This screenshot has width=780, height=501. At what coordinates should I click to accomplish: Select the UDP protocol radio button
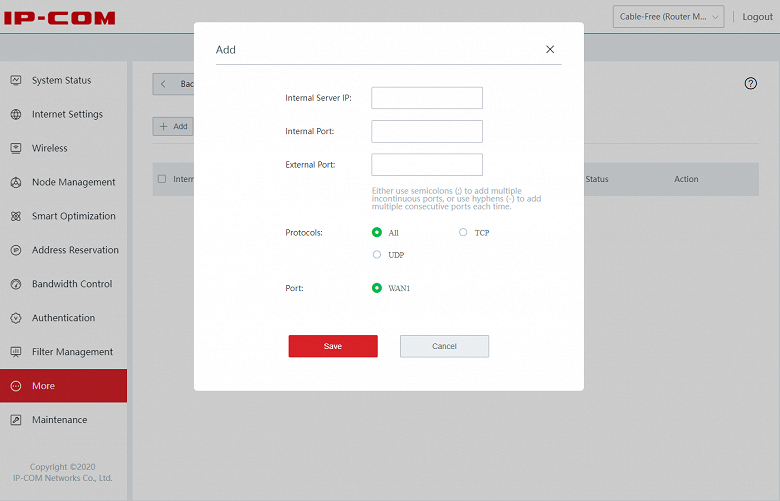tap(377, 255)
